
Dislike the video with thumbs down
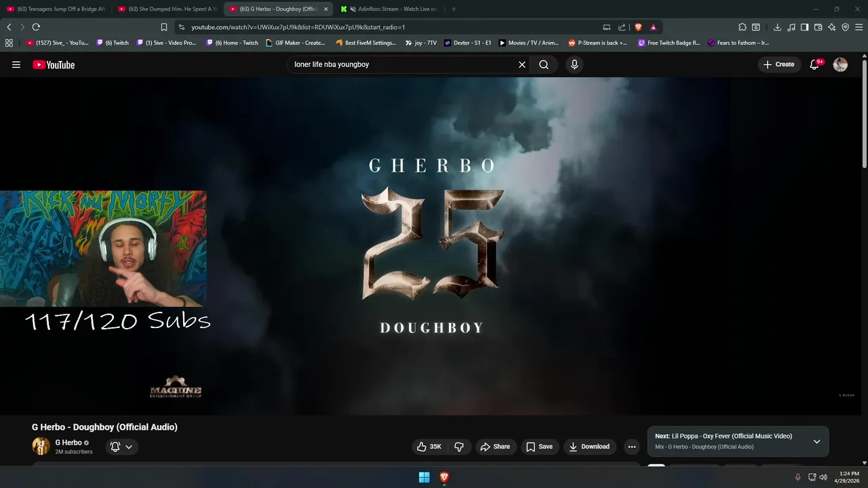pos(459,447)
